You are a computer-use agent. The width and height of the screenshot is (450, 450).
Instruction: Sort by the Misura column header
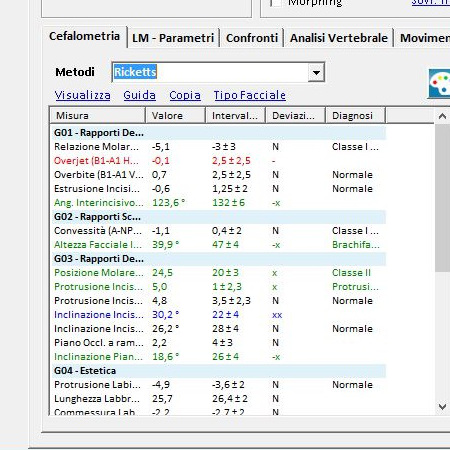[x=98, y=116]
